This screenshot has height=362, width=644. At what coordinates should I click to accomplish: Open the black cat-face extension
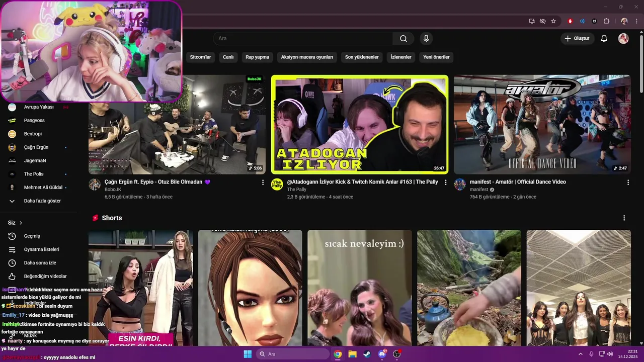pos(594,21)
